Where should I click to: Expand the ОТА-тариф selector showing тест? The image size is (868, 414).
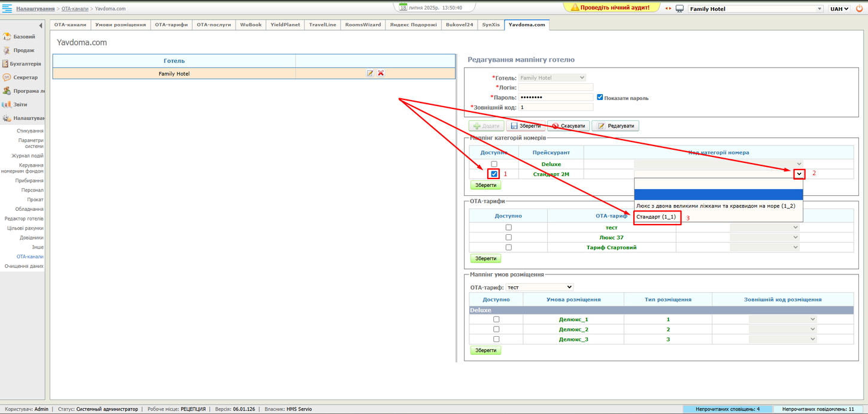click(539, 287)
